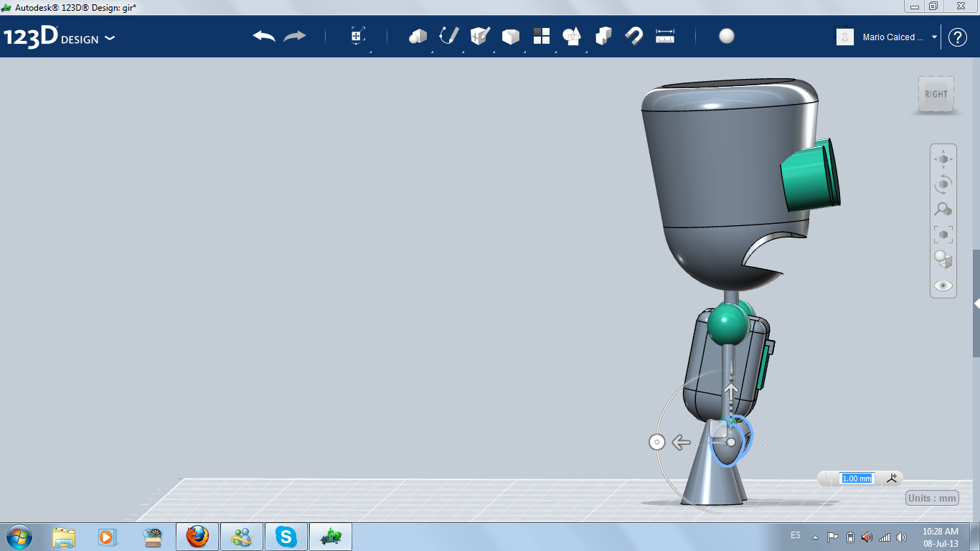Open the Sketch tool menu
The height and width of the screenshot is (551, 980).
448,37
